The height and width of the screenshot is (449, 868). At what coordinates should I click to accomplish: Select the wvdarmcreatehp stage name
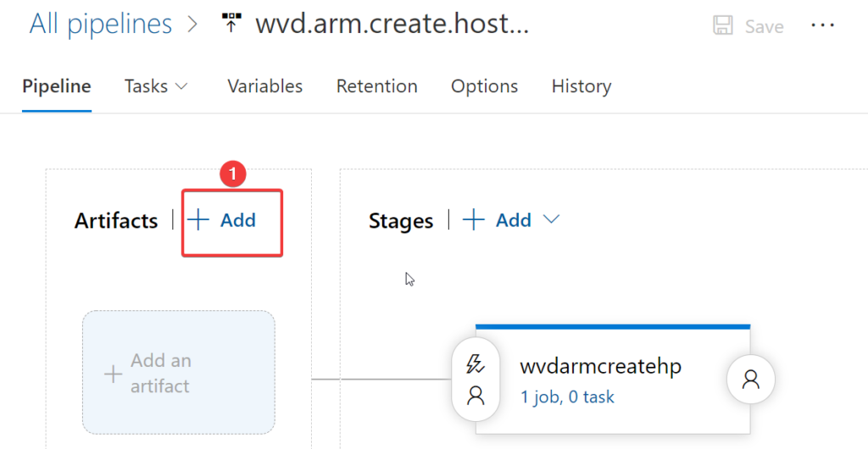pos(600,366)
